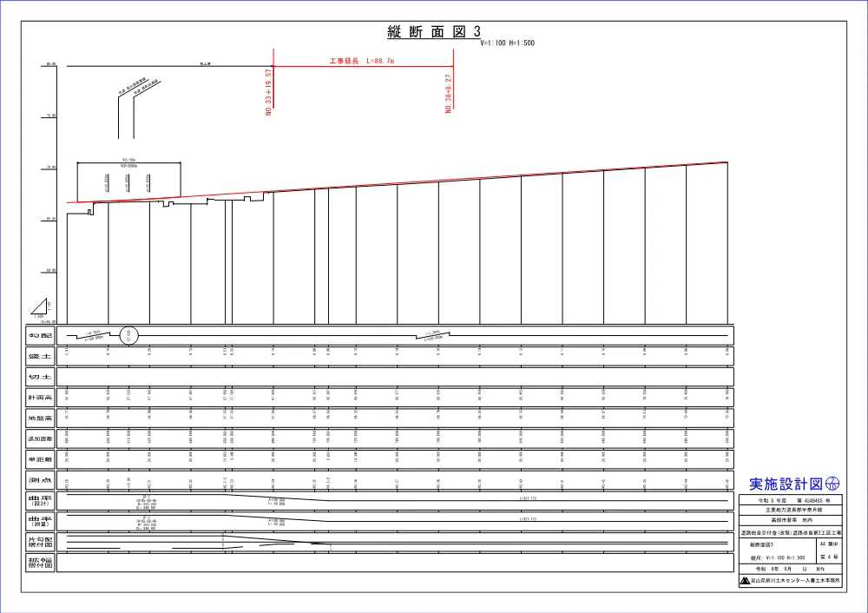Click the '第 4 号' sheet number cell
868x613 pixels.
(x=829, y=557)
